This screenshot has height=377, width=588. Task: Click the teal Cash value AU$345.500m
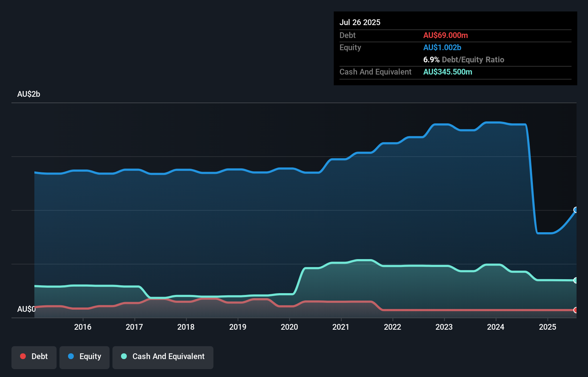click(448, 72)
